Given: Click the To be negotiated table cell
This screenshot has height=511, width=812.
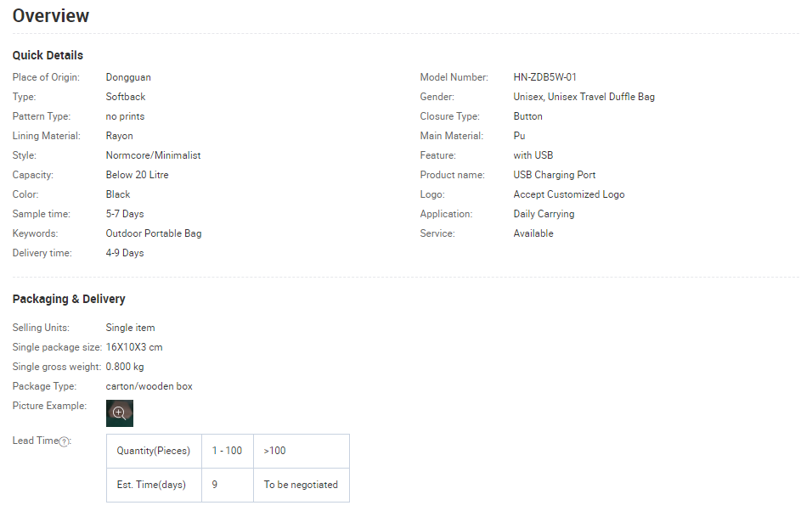Looking at the screenshot, I should [x=301, y=485].
